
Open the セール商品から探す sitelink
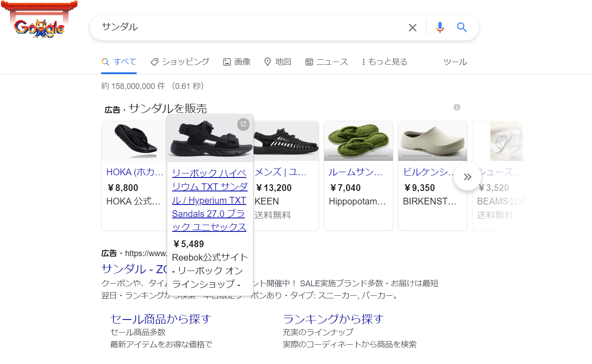coord(160,319)
